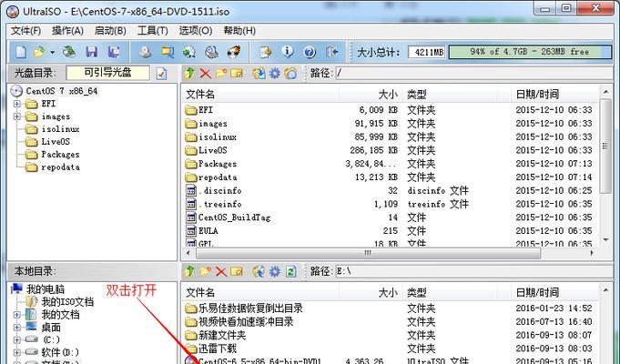620x364 pixels.
Task: Expand the images tree node
Action: tap(17, 116)
